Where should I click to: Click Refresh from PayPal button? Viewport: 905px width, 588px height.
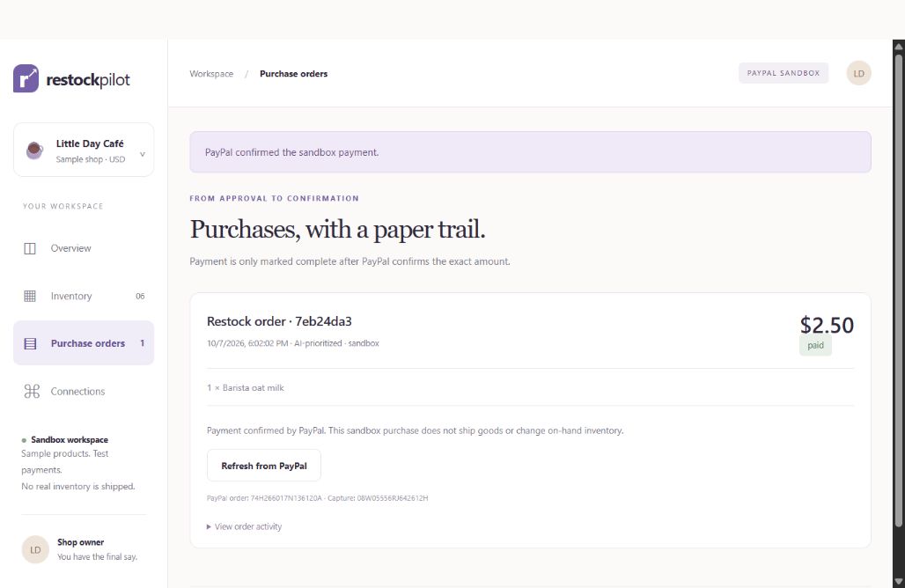[264, 466]
